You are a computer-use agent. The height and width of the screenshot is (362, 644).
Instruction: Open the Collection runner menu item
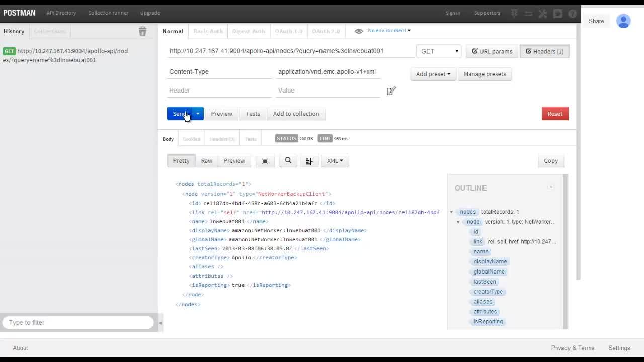coord(108,13)
